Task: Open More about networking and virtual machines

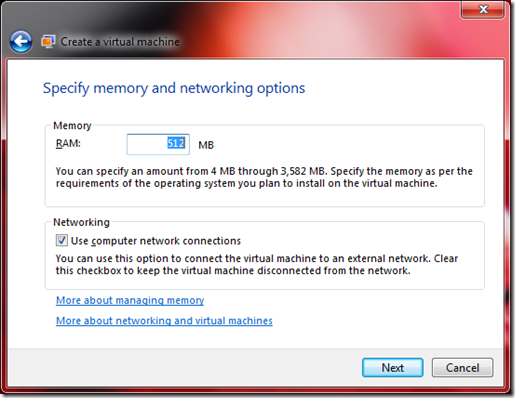Action: pyautogui.click(x=164, y=321)
